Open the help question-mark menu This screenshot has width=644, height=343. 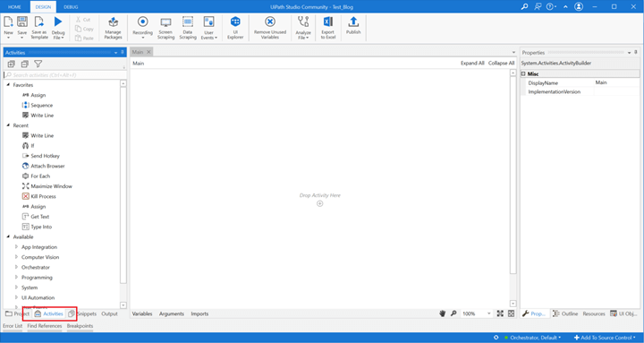pos(551,6)
